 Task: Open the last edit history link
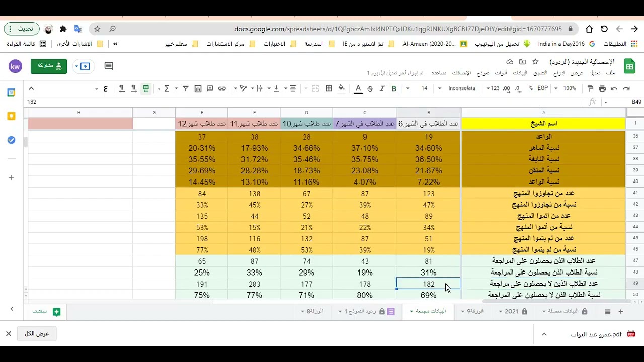point(395,73)
